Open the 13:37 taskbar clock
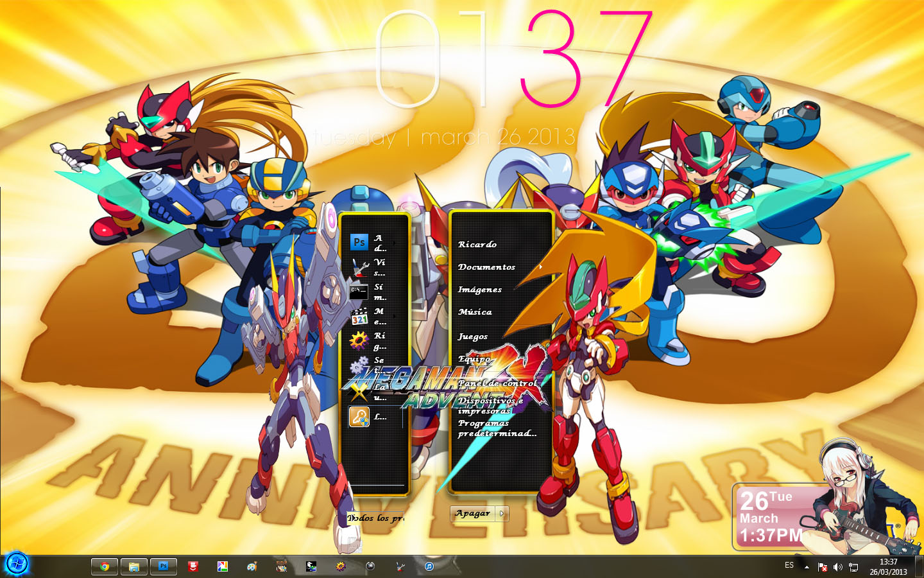 (889, 566)
